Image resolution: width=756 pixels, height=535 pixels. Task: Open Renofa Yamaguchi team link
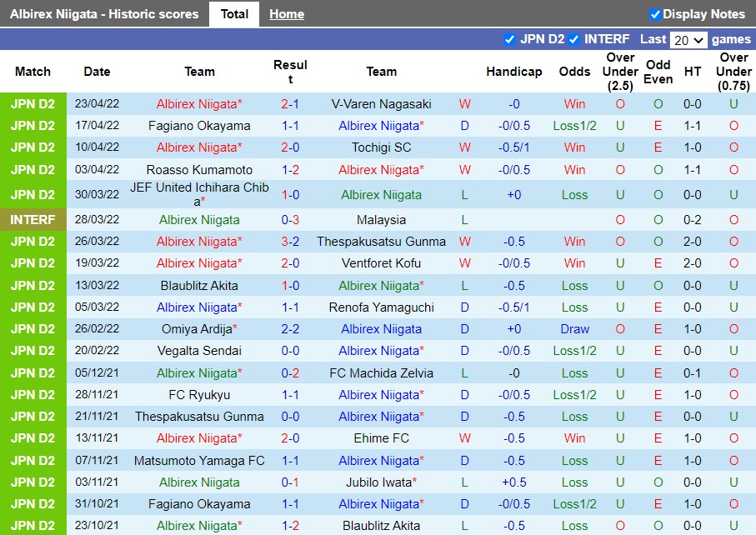(x=382, y=307)
